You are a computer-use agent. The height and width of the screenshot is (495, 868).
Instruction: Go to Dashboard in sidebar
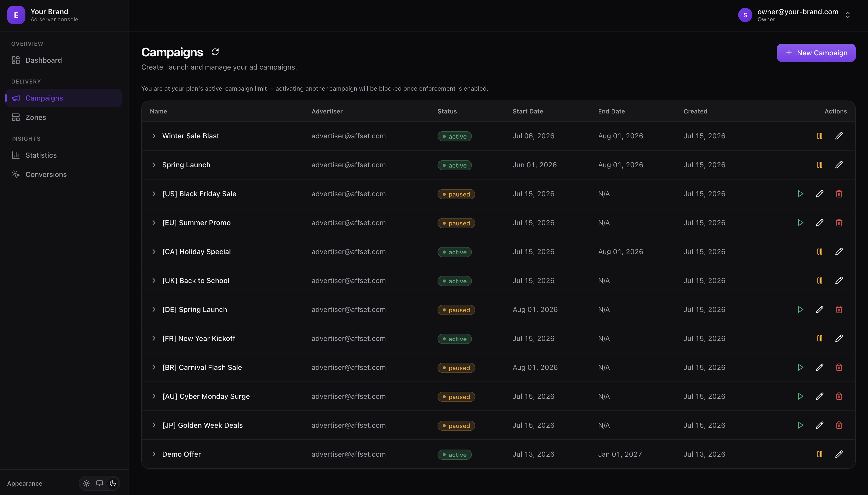pos(64,60)
